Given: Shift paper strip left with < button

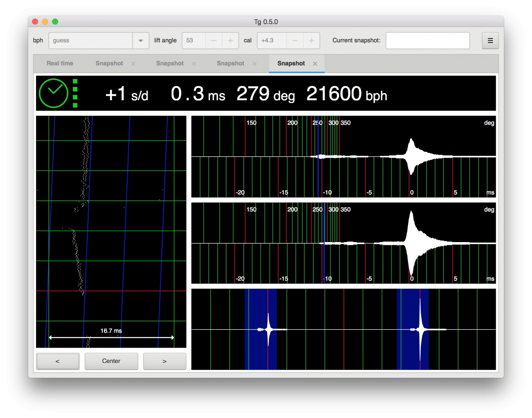Looking at the screenshot, I should (x=58, y=361).
